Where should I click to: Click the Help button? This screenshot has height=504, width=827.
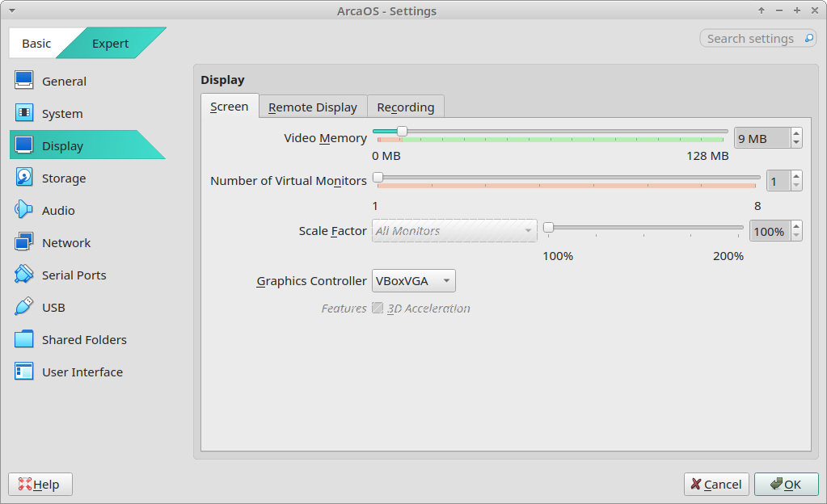click(40, 484)
